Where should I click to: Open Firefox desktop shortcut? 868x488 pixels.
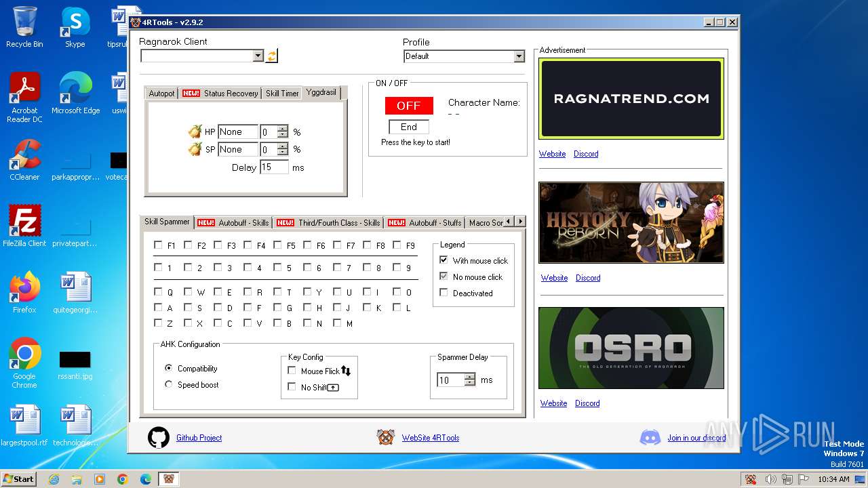click(24, 292)
